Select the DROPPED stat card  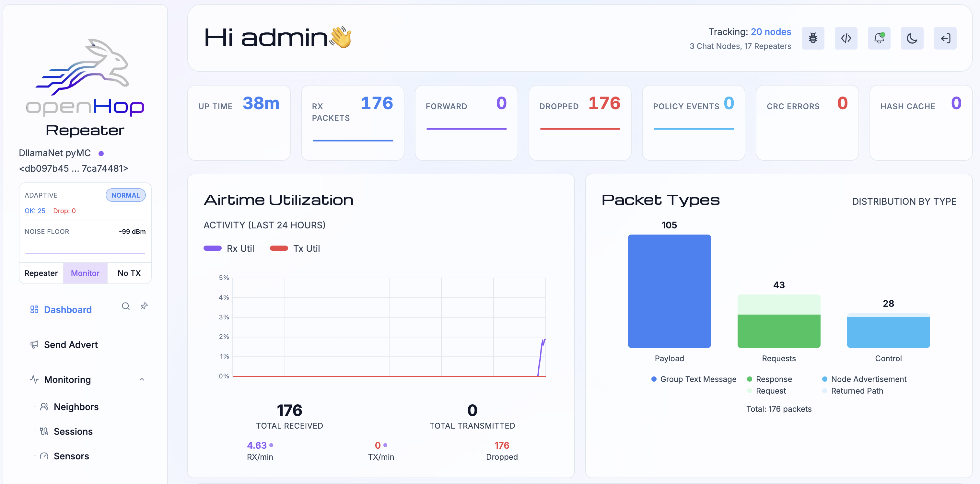click(580, 122)
